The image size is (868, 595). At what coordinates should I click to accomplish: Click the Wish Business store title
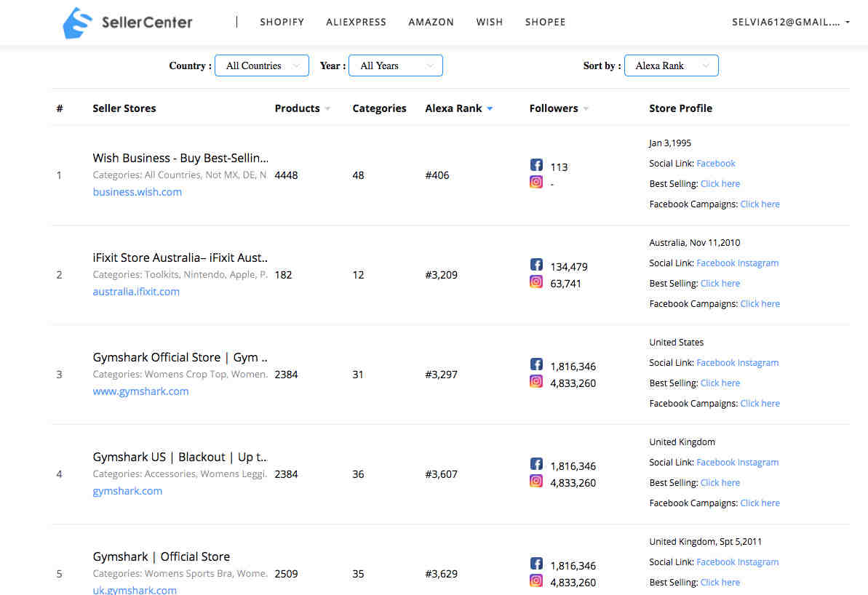pyautogui.click(x=180, y=159)
